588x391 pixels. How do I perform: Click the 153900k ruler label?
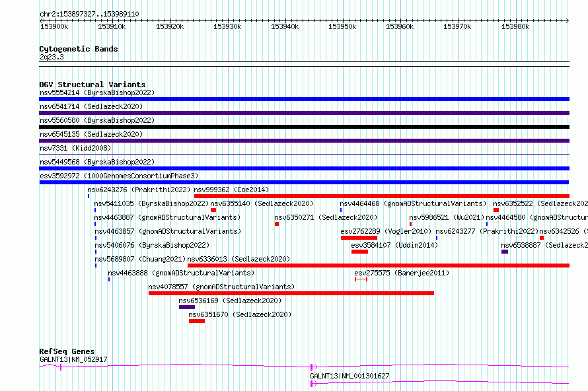point(54,27)
